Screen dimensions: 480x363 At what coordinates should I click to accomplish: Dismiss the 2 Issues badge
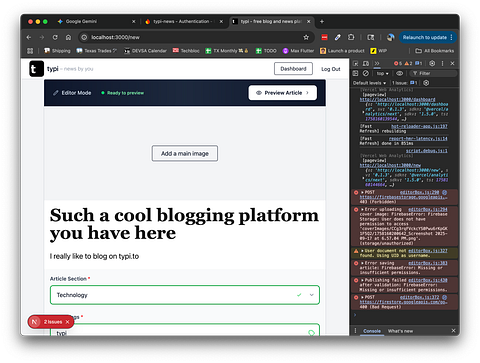pos(67,322)
